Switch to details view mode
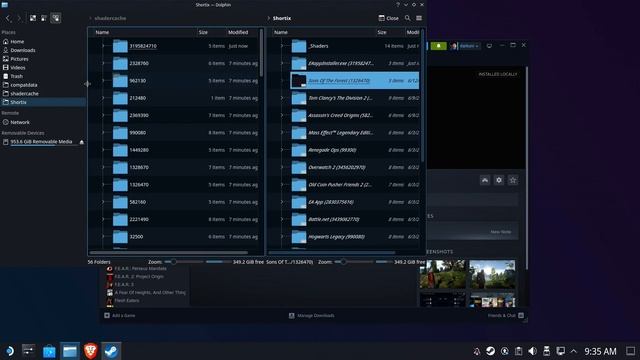 point(56,18)
